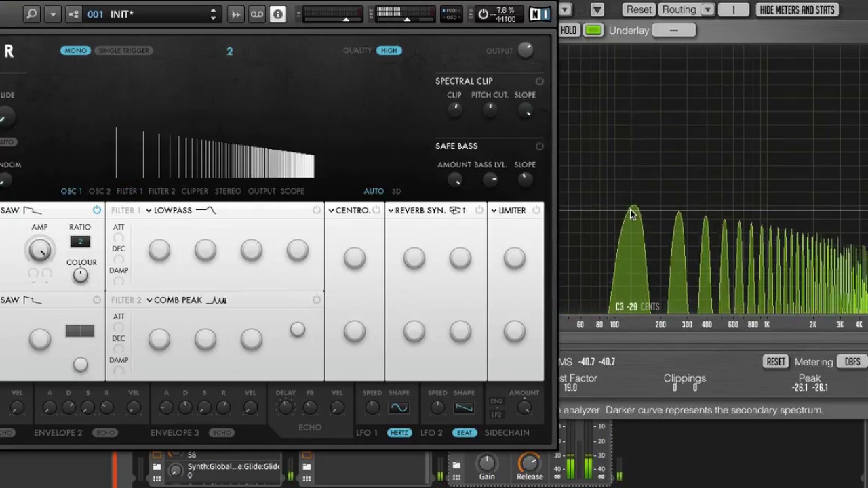Open the Comb Peak filter type dropdown
The image size is (868, 488).
(149, 300)
